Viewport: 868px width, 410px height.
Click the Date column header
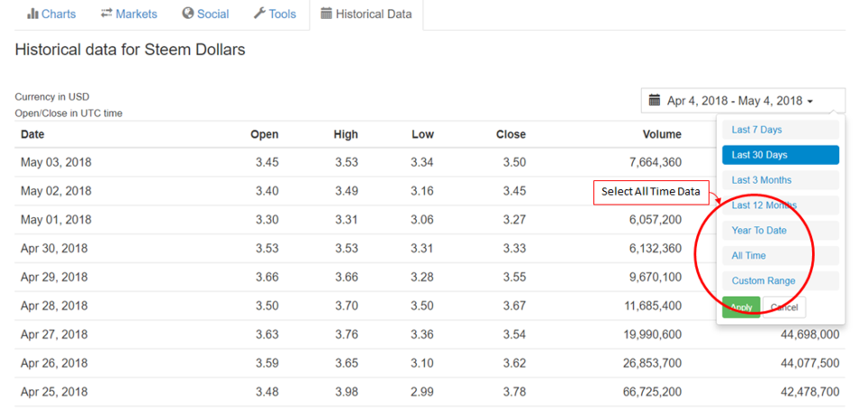click(x=33, y=135)
